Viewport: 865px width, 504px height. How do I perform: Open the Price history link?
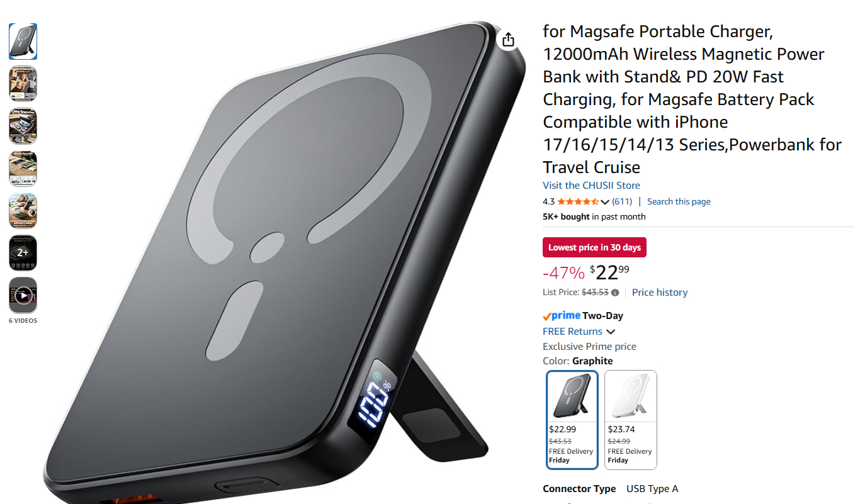pos(659,293)
